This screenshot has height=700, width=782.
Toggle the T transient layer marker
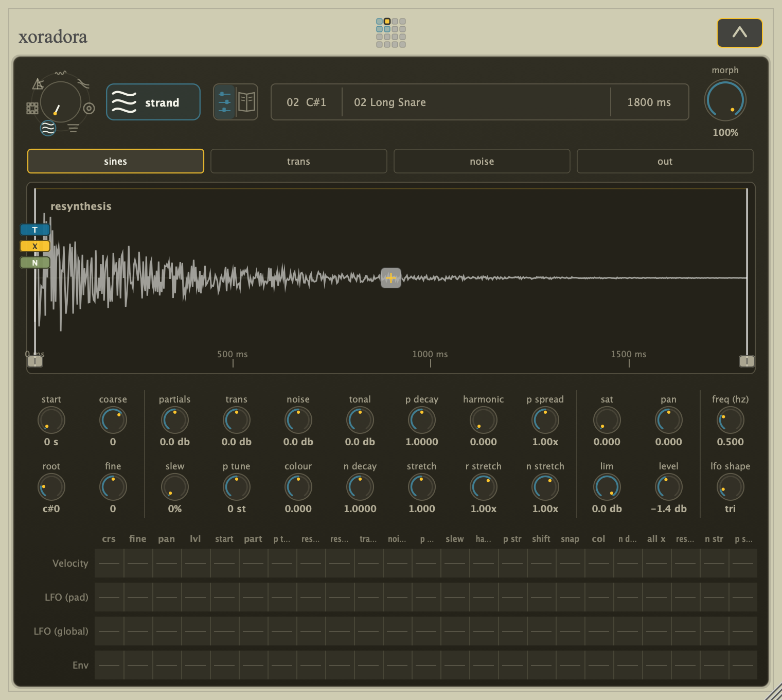coord(35,230)
